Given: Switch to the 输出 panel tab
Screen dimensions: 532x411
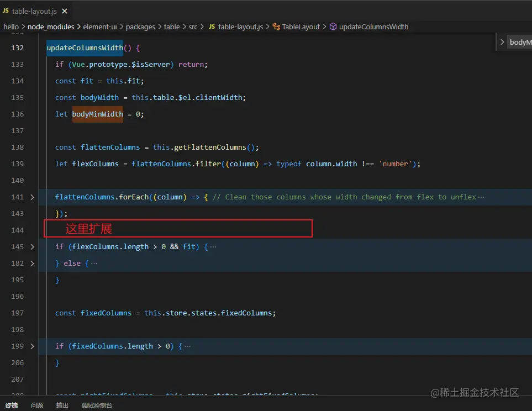Looking at the screenshot, I should point(62,405).
